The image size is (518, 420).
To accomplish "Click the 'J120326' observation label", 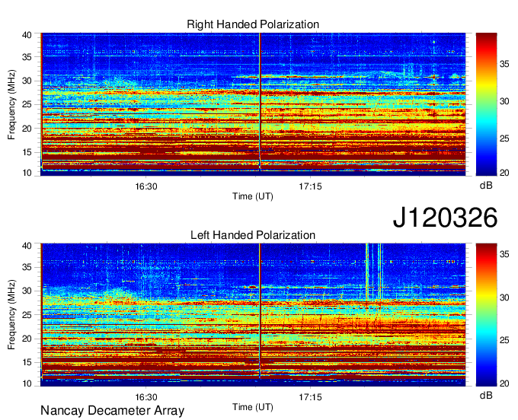I will 445,218.
